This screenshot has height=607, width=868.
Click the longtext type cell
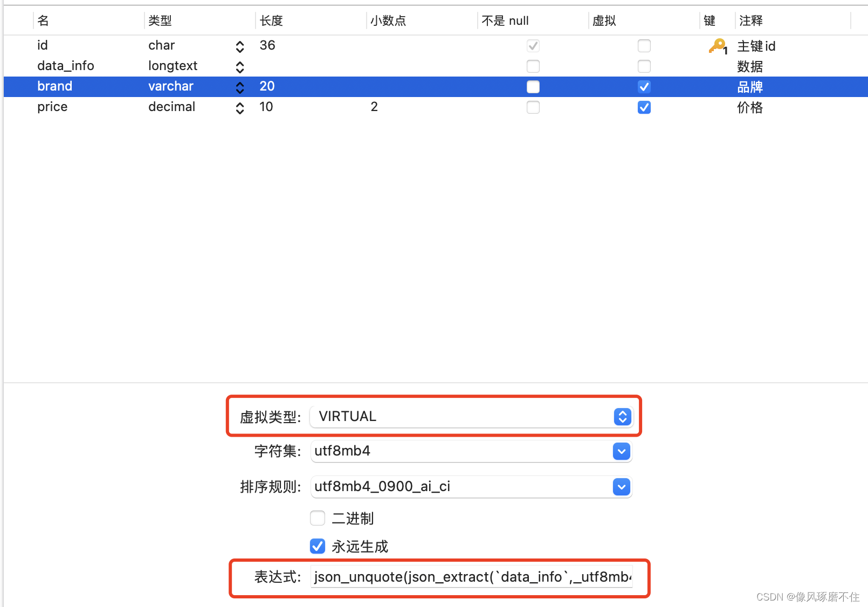(x=173, y=66)
